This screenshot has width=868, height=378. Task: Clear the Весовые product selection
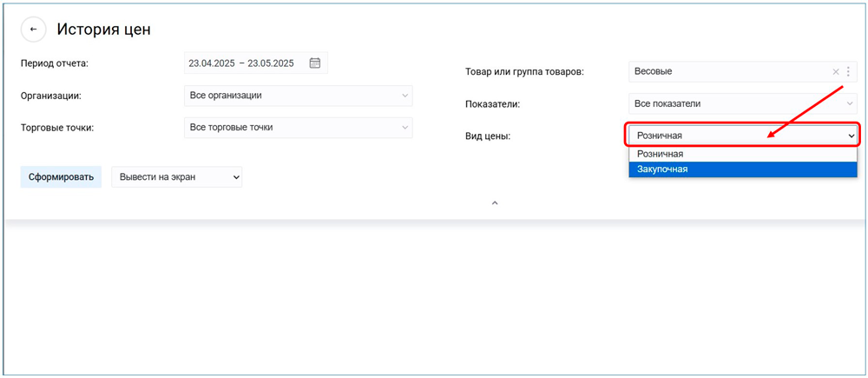click(836, 71)
